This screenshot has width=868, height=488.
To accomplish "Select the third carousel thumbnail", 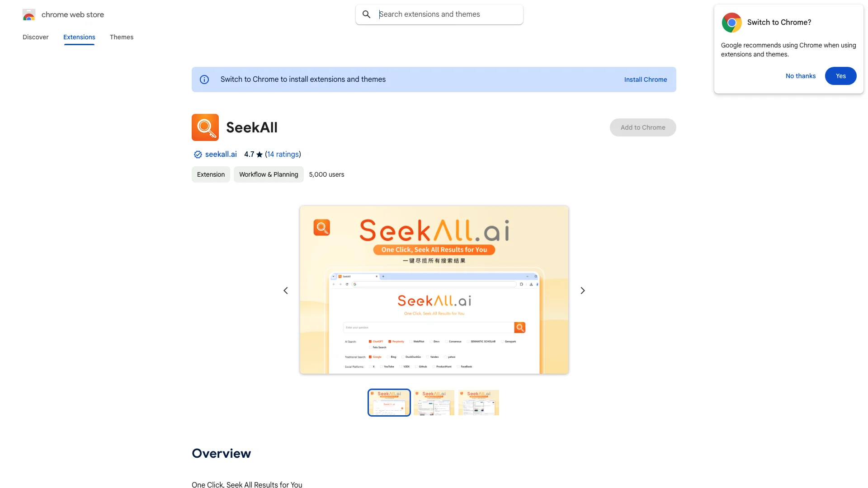I will tap(478, 402).
